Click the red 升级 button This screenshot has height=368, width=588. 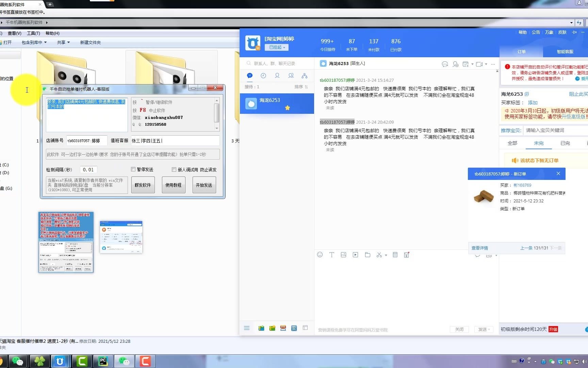click(x=553, y=329)
